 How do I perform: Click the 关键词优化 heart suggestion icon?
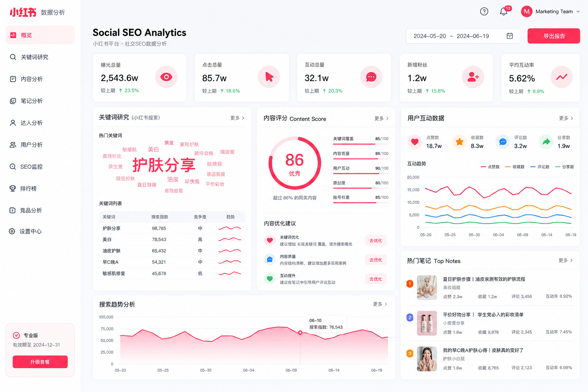(x=270, y=240)
